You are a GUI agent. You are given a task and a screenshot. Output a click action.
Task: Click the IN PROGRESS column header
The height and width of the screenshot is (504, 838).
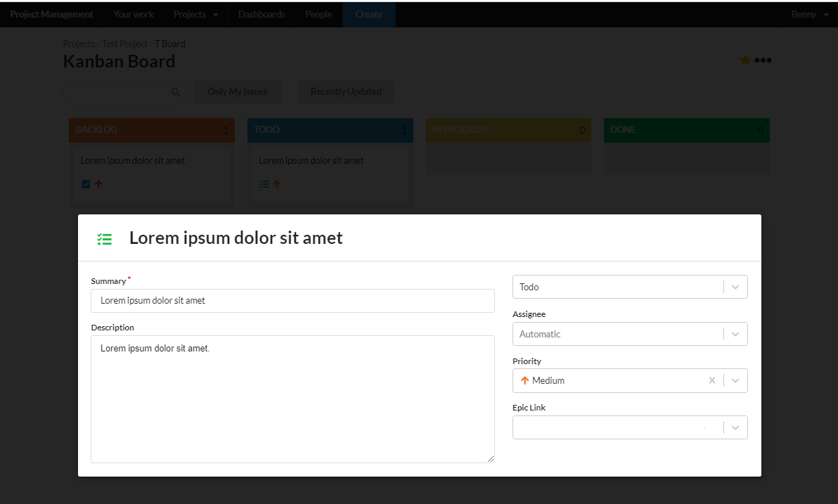[x=508, y=130]
